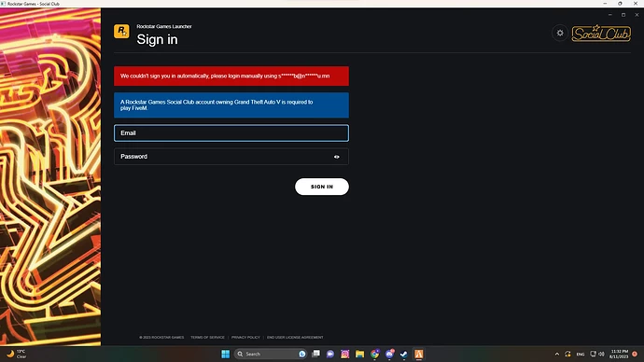Launch Instagram from taskbar

point(345,354)
